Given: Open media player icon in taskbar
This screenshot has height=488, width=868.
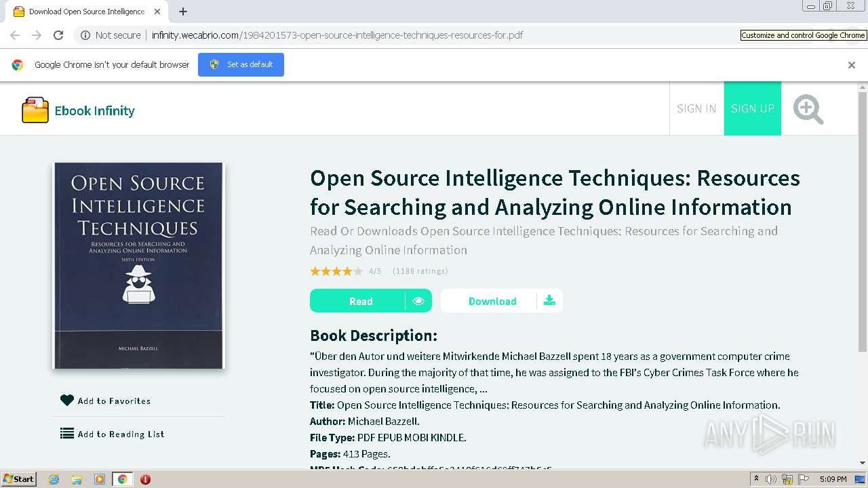Looking at the screenshot, I should pyautogui.click(x=100, y=479).
